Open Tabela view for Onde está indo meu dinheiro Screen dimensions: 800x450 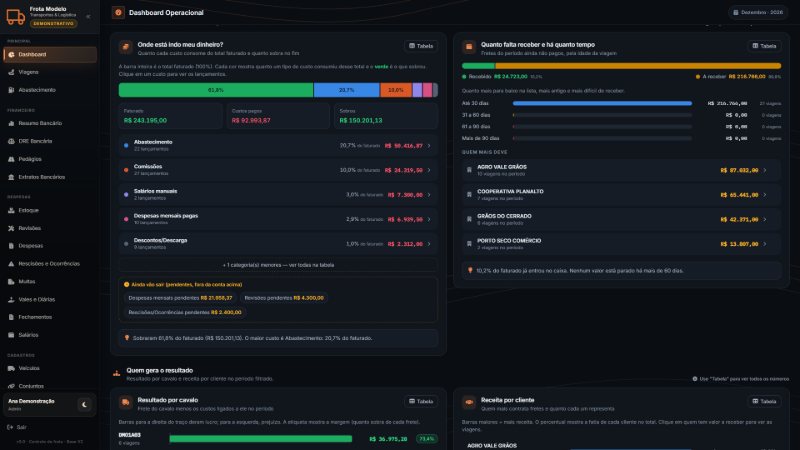point(421,46)
